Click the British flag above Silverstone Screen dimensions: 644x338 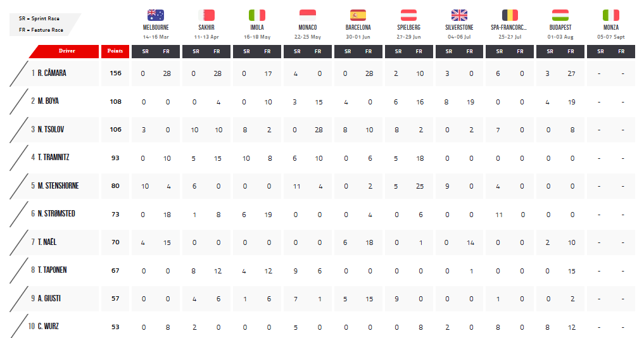click(x=459, y=15)
